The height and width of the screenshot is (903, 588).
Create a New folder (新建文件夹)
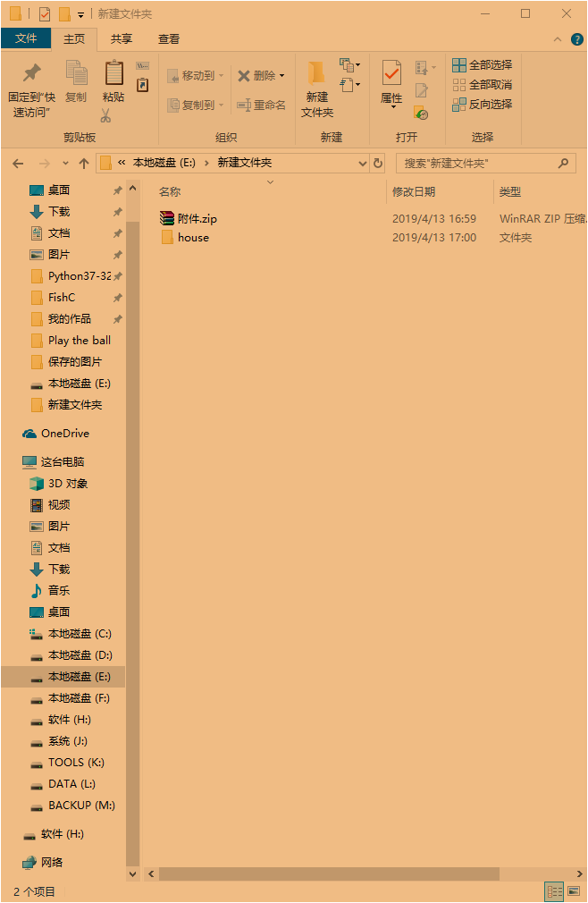(317, 89)
